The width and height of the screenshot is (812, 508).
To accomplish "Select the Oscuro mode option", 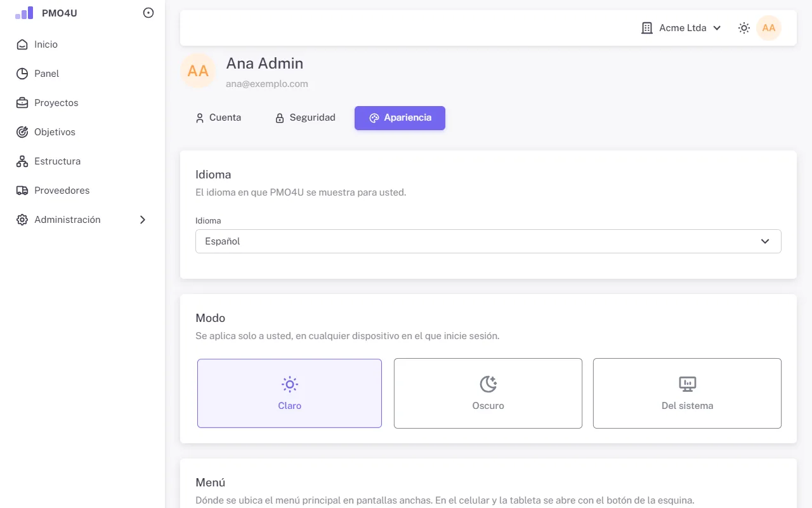I will click(488, 393).
